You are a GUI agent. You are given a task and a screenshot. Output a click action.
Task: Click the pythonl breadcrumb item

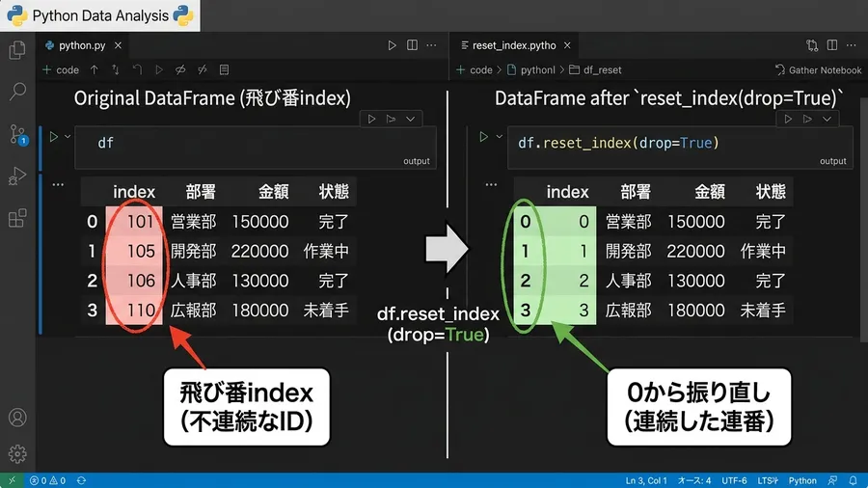(x=531, y=69)
